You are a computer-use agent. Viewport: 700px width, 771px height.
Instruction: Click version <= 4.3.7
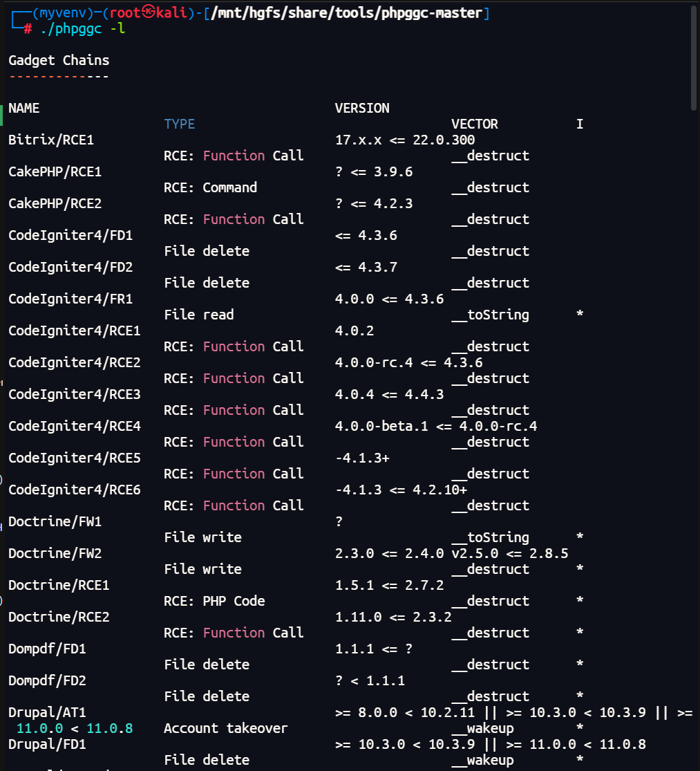pos(366,268)
